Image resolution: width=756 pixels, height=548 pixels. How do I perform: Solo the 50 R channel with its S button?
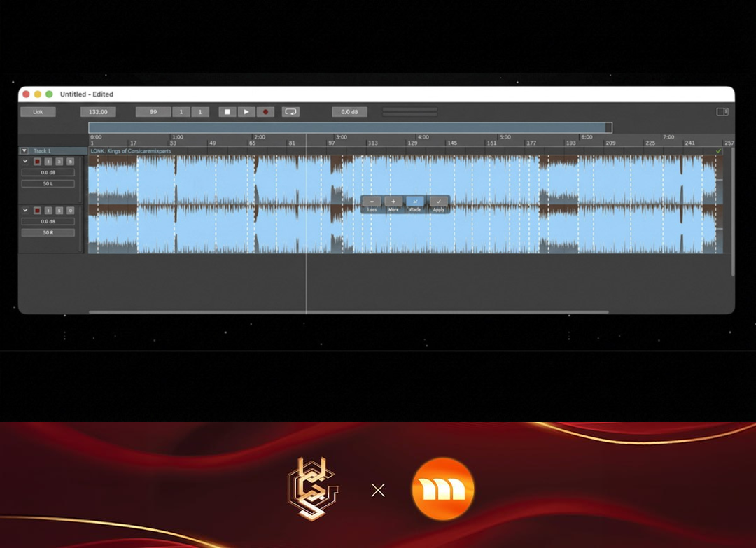59,211
